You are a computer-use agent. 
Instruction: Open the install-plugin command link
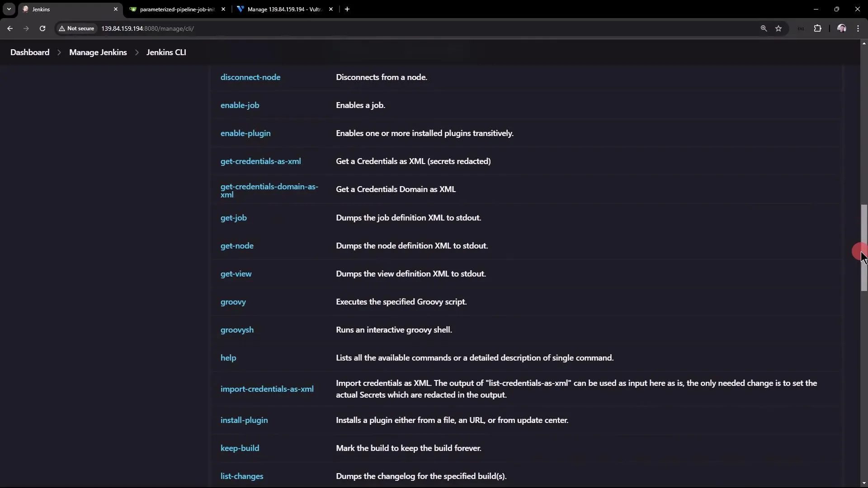click(x=244, y=420)
